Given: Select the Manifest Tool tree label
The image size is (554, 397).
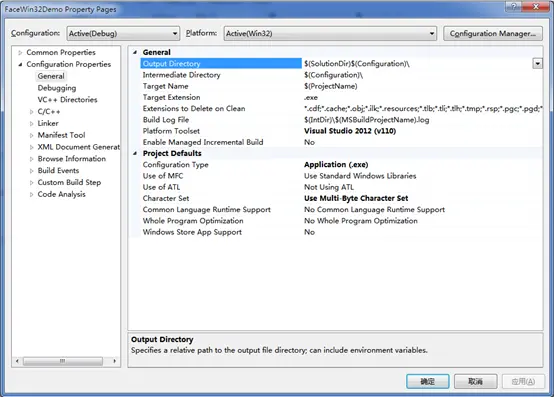Looking at the screenshot, I should pyautogui.click(x=61, y=135).
